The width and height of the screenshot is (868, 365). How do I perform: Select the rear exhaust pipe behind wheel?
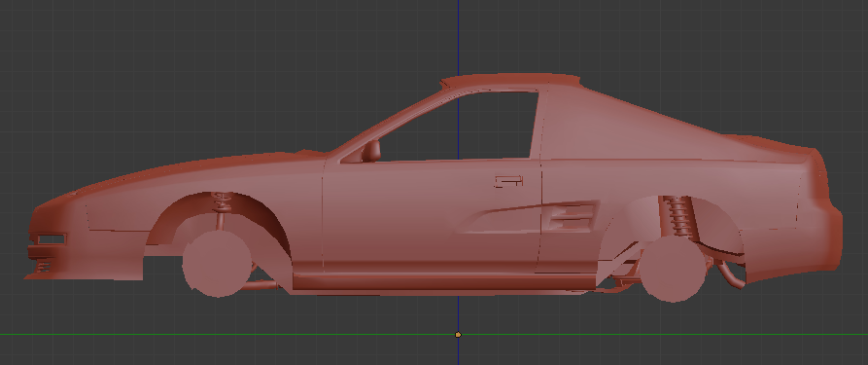tap(730, 274)
